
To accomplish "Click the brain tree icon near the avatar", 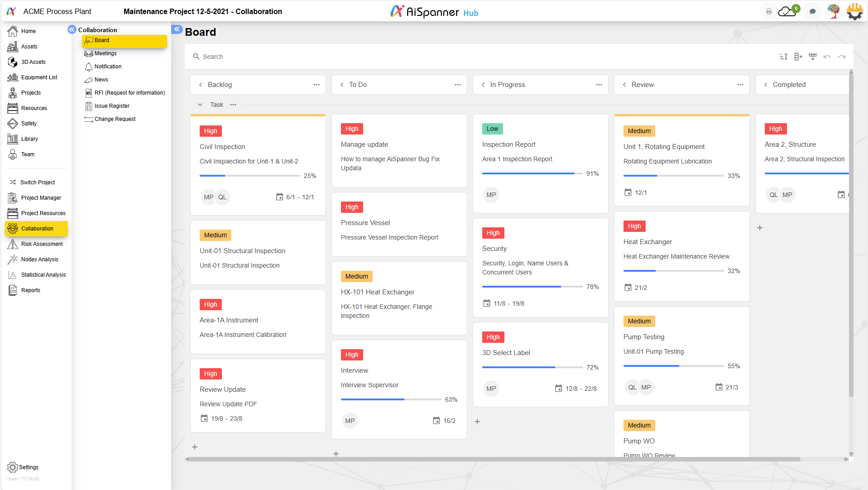I will 833,11.
